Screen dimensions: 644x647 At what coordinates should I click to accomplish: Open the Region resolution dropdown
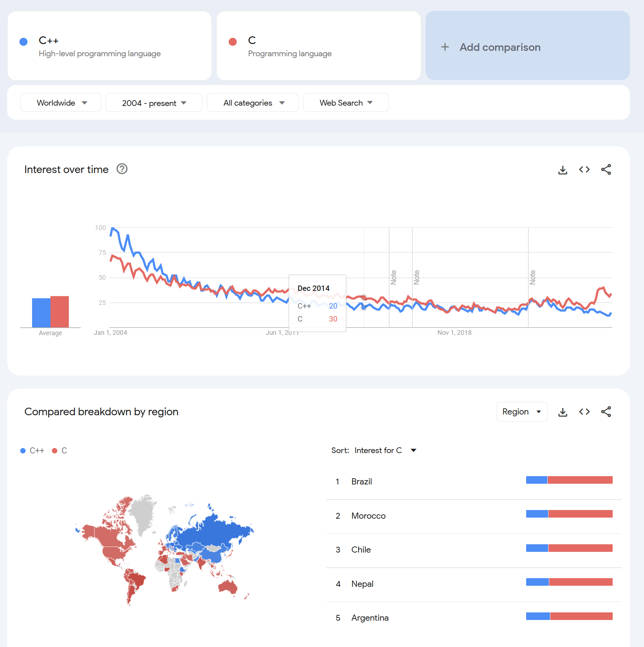tap(522, 412)
